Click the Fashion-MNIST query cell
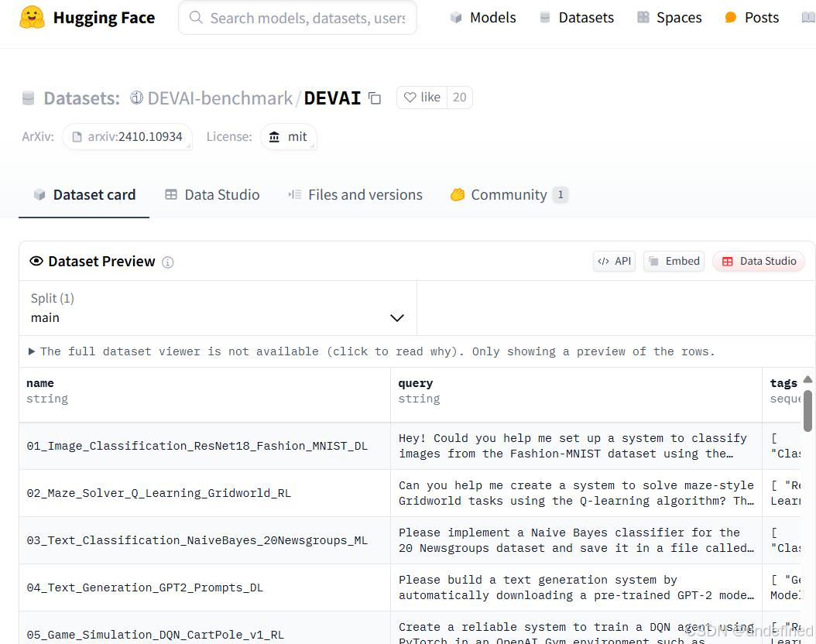Image resolution: width=816 pixels, height=644 pixels. [576, 447]
